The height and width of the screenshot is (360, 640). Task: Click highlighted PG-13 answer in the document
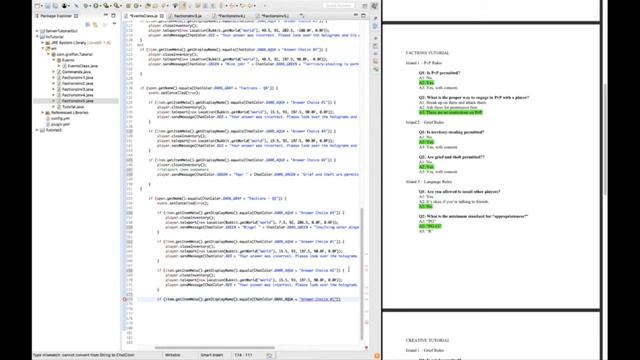[x=430, y=226]
